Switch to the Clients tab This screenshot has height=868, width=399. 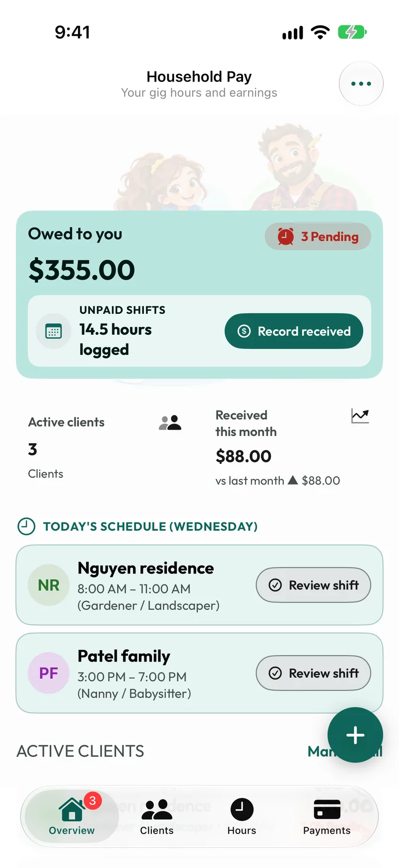[157, 816]
